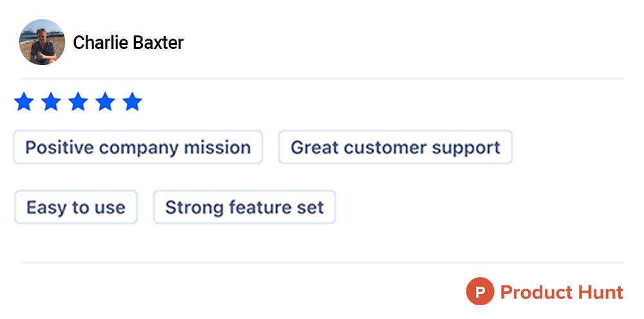Open Charlie Baxter's profile photo
644x319 pixels.
(42, 43)
